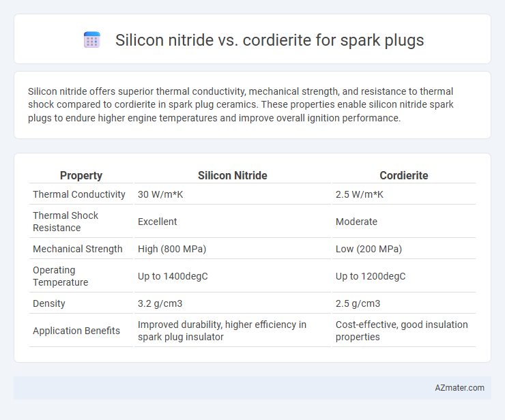Click the '2.5 W/m*K' cell
This screenshot has height=420, width=505.
pyautogui.click(x=360, y=194)
